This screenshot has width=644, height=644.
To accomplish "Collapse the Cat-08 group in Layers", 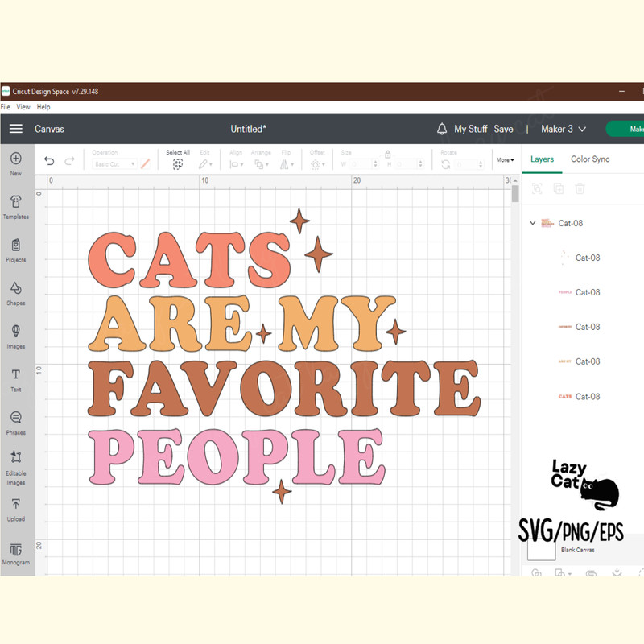I will 533,223.
